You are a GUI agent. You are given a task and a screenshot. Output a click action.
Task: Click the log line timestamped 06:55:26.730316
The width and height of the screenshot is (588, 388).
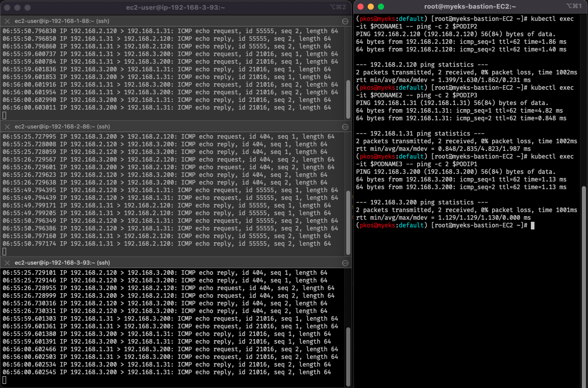(165, 304)
